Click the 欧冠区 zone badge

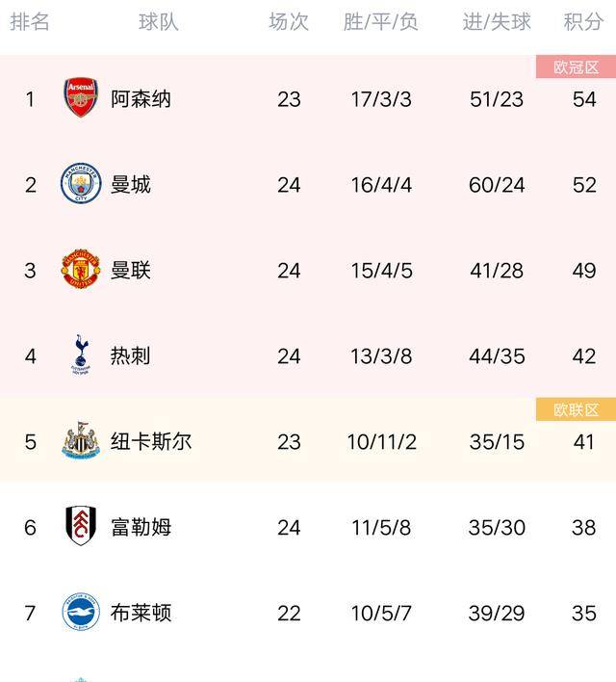(576, 66)
